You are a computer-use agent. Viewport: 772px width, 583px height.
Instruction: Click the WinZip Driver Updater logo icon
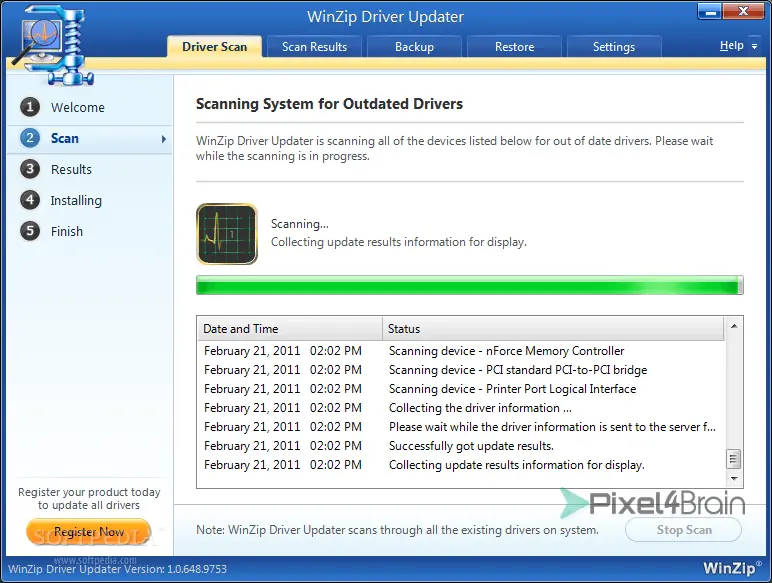[53, 44]
